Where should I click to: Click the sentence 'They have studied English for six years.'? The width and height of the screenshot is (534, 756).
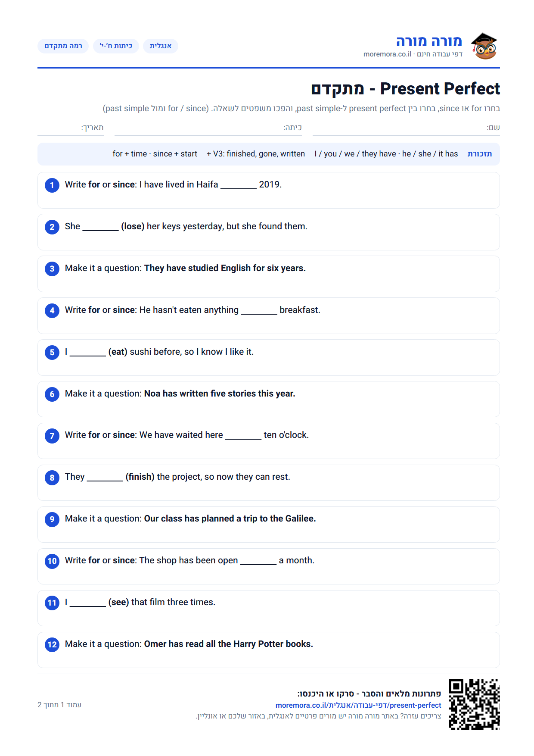225,268
